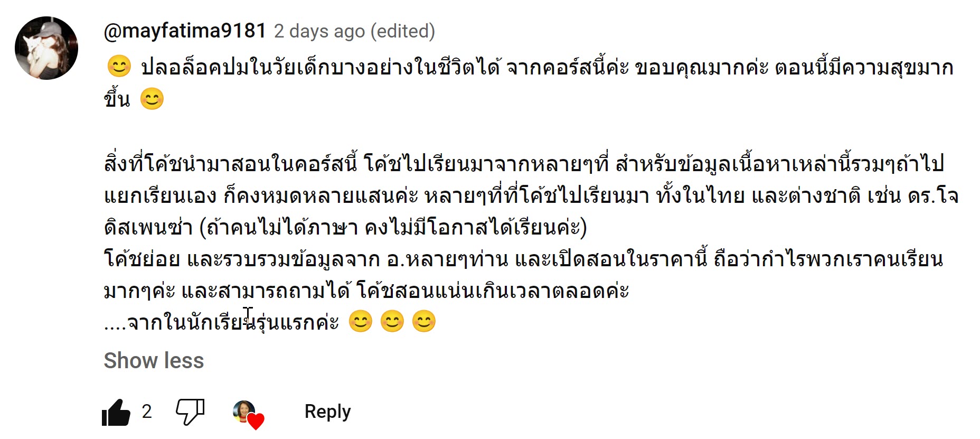
Task: Open the @mayfatima9181 channel link
Action: [185, 31]
